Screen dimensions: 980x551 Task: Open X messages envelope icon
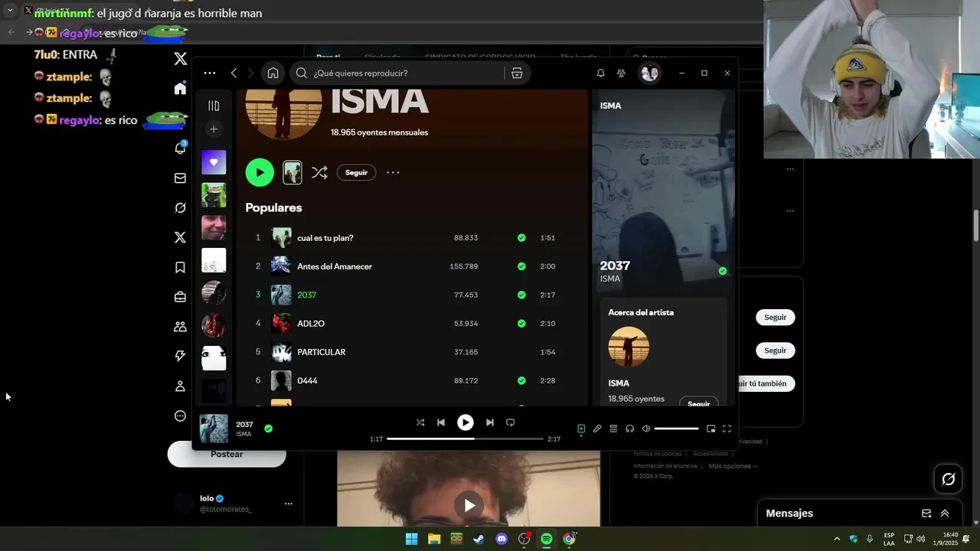tap(180, 178)
